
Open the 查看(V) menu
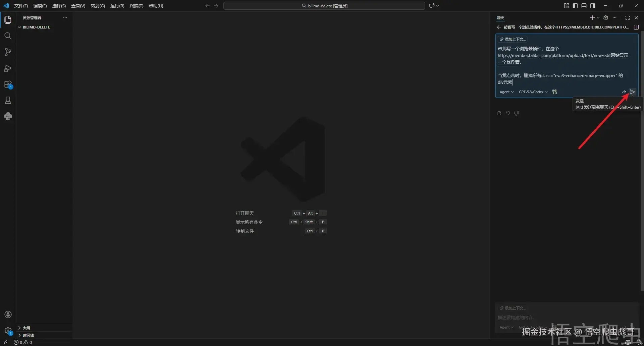click(78, 6)
